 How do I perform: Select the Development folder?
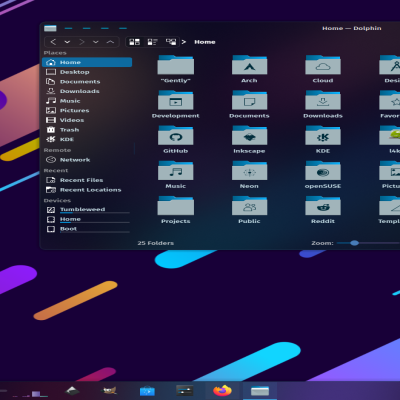coord(176,105)
